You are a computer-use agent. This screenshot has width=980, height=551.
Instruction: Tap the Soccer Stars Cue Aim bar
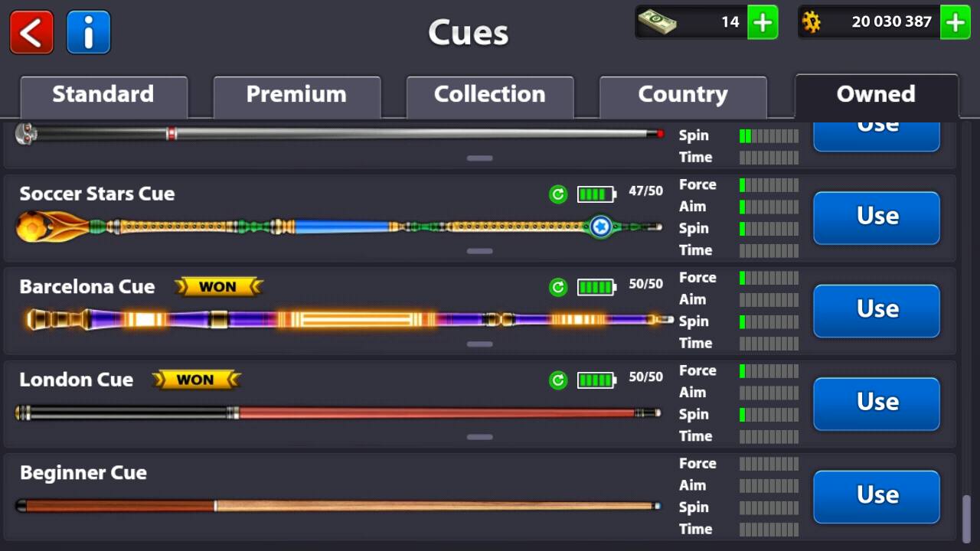pyautogui.click(x=769, y=207)
